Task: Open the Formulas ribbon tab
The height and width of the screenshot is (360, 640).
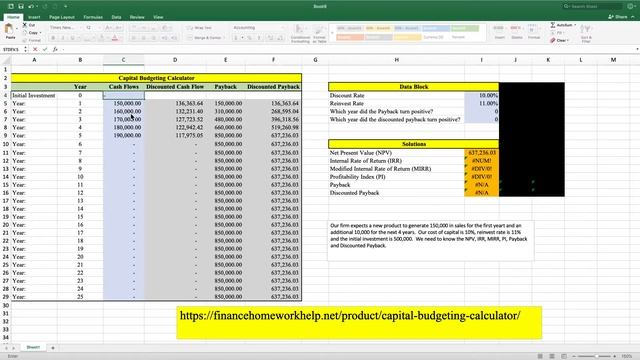Action: [x=93, y=17]
